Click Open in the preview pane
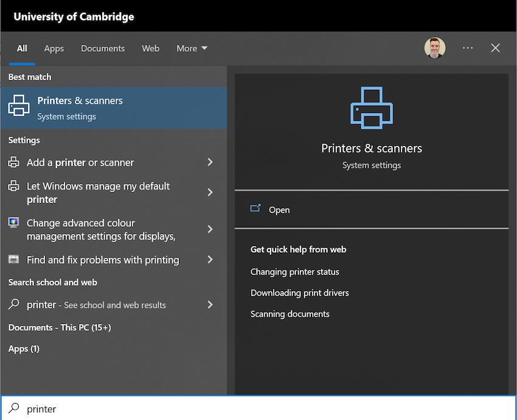Screen dimensions: 517x420 [372, 210]
